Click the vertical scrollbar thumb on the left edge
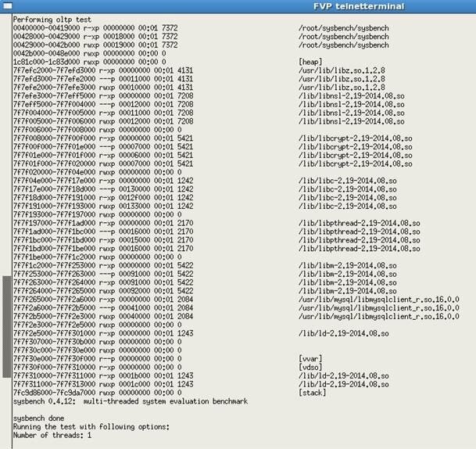The width and height of the screenshot is (476, 449). tap(7, 326)
